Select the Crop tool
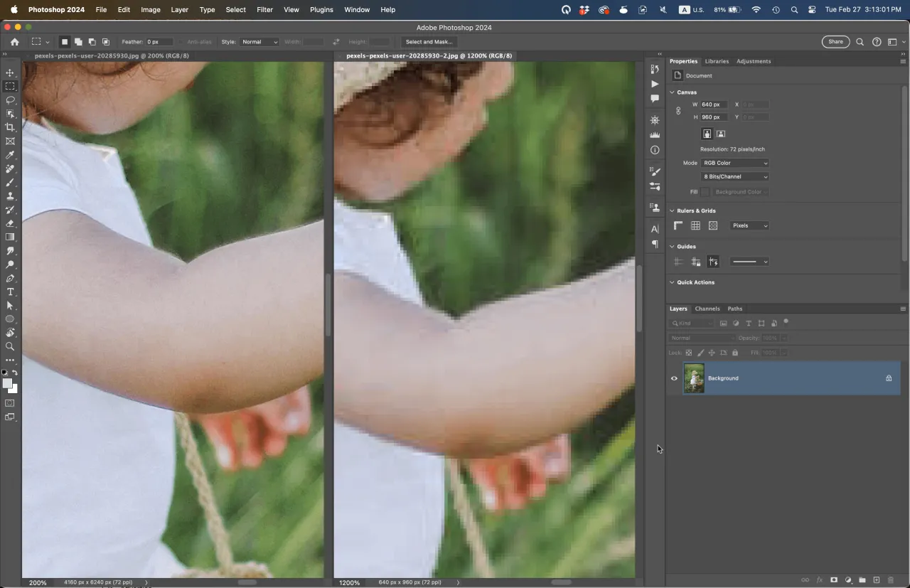Viewport: 910px width, 588px height. point(10,127)
